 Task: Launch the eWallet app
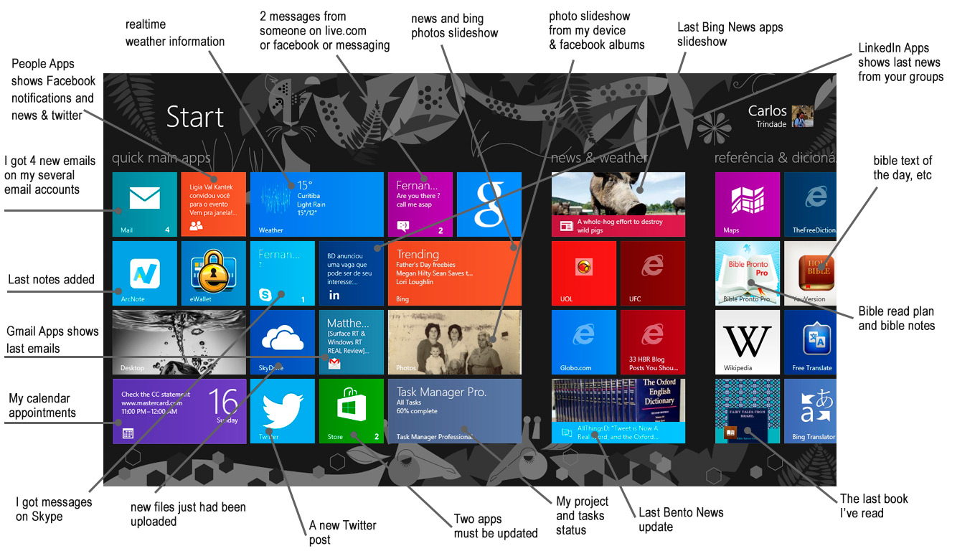[x=212, y=273]
